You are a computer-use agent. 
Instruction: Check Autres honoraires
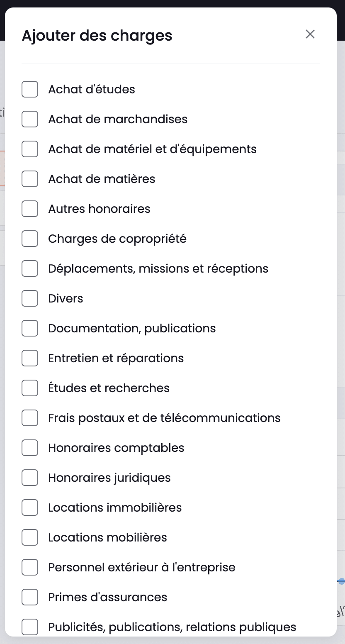point(30,209)
